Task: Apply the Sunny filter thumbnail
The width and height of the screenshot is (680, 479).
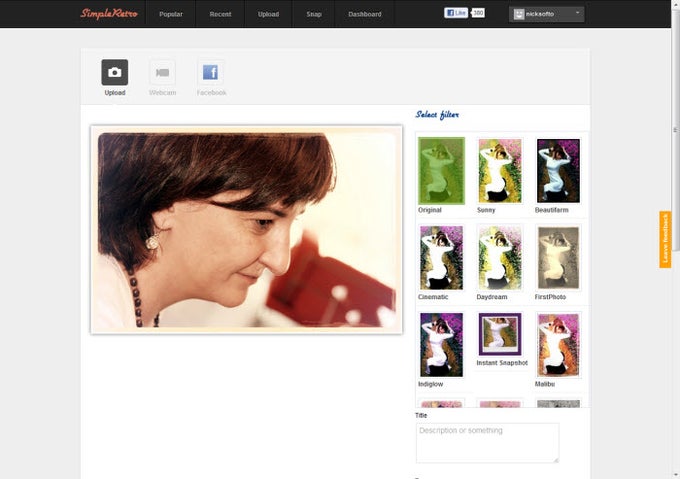Action: 500,171
